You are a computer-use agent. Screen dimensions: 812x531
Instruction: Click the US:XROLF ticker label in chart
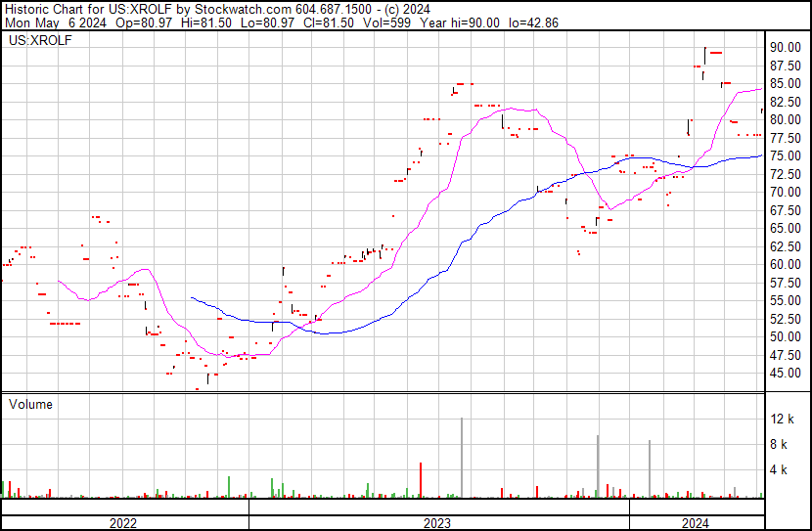[x=35, y=41]
